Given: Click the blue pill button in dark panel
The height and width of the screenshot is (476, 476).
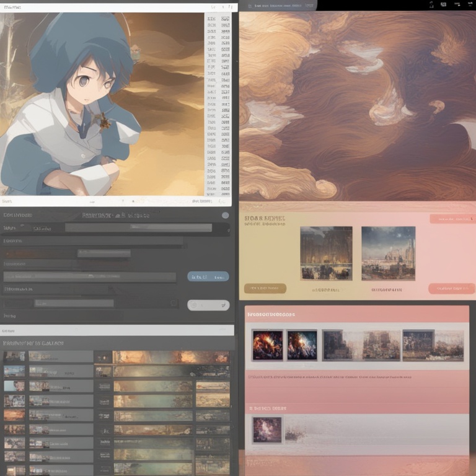Looking at the screenshot, I should 208,276.
